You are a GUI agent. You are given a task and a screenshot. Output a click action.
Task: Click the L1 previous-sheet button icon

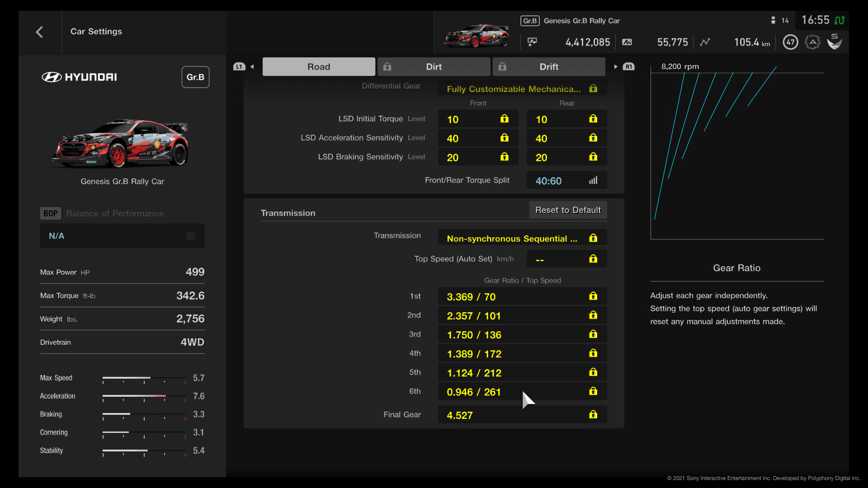239,67
